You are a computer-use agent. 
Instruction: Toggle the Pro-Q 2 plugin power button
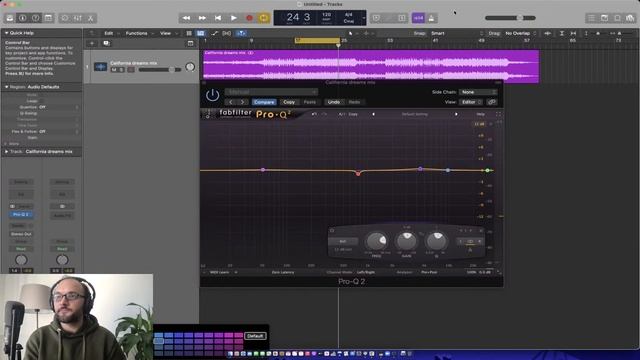[x=212, y=96]
